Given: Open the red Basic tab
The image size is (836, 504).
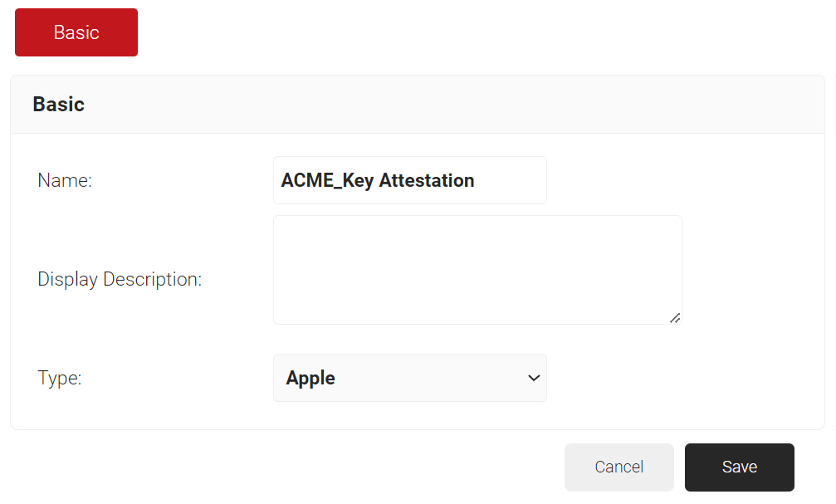Looking at the screenshot, I should click(76, 32).
